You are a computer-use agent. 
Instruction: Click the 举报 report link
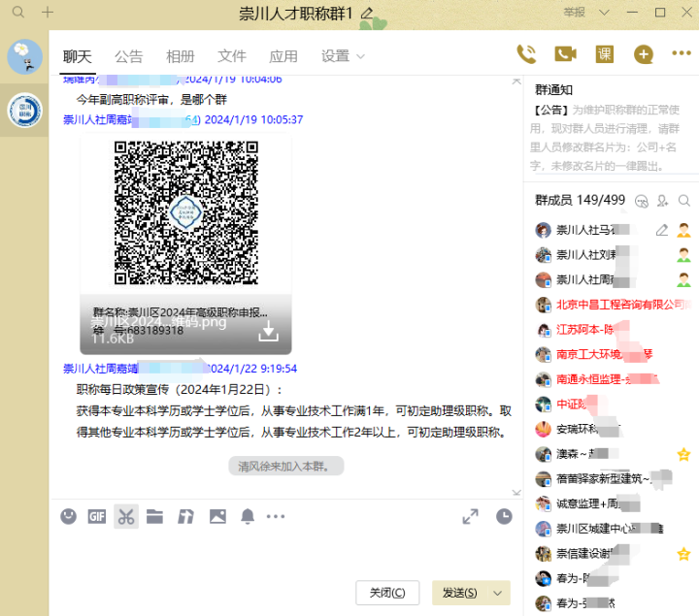(574, 13)
